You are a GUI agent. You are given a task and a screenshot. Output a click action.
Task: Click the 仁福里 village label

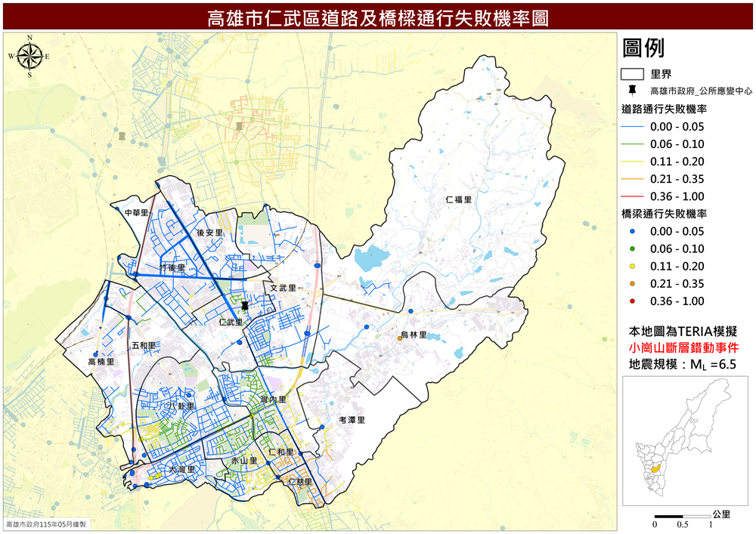[x=459, y=199]
